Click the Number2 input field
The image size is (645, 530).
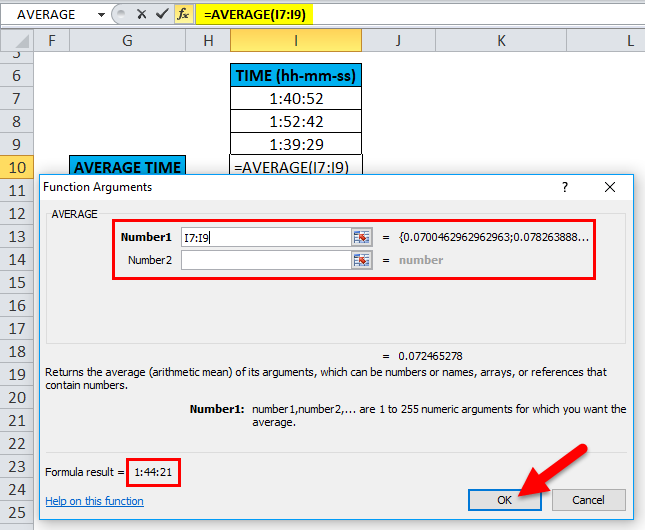(266, 260)
